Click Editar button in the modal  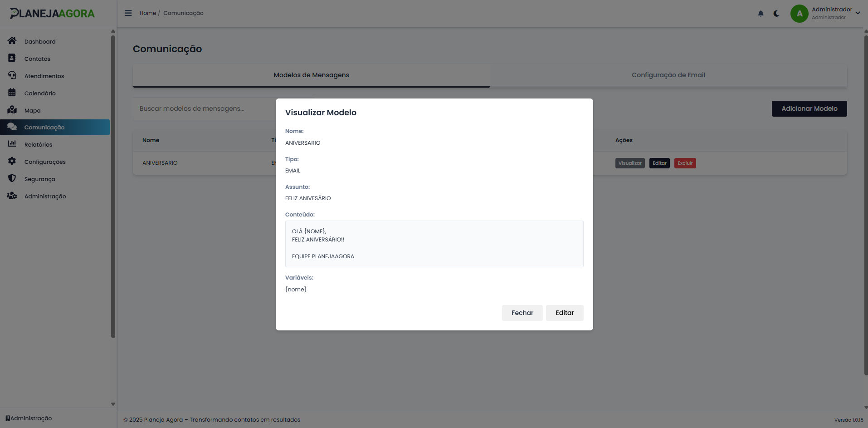pyautogui.click(x=565, y=313)
